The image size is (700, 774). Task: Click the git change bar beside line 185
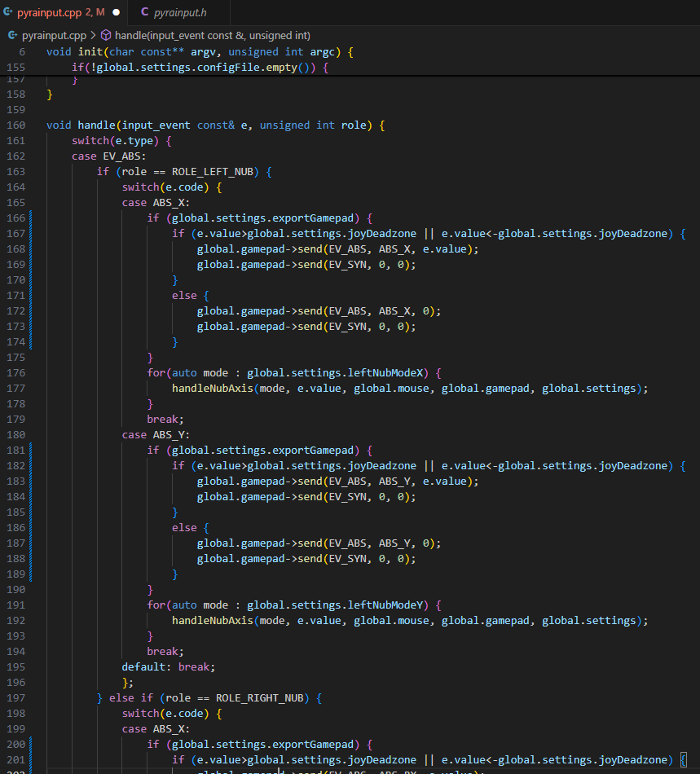tap(30, 512)
